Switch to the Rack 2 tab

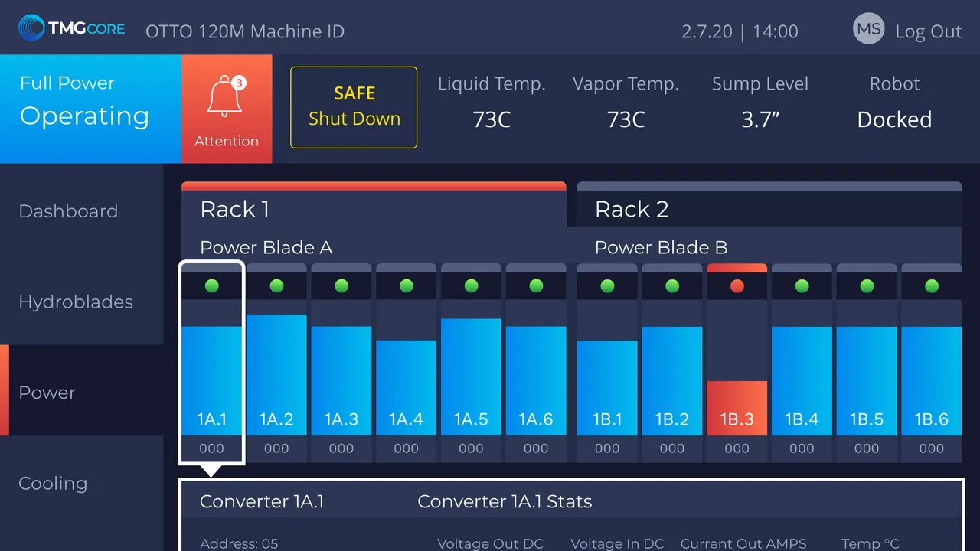[769, 205]
